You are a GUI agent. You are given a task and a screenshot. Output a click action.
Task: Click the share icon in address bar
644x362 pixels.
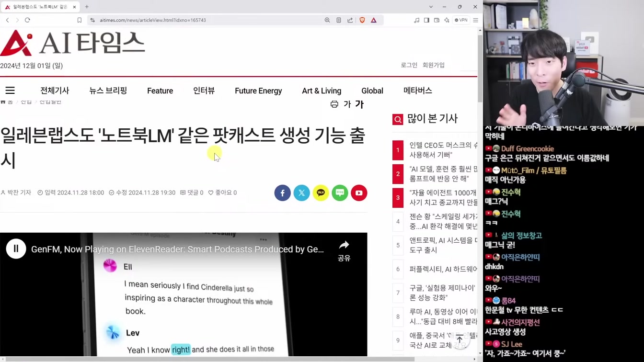click(x=350, y=20)
